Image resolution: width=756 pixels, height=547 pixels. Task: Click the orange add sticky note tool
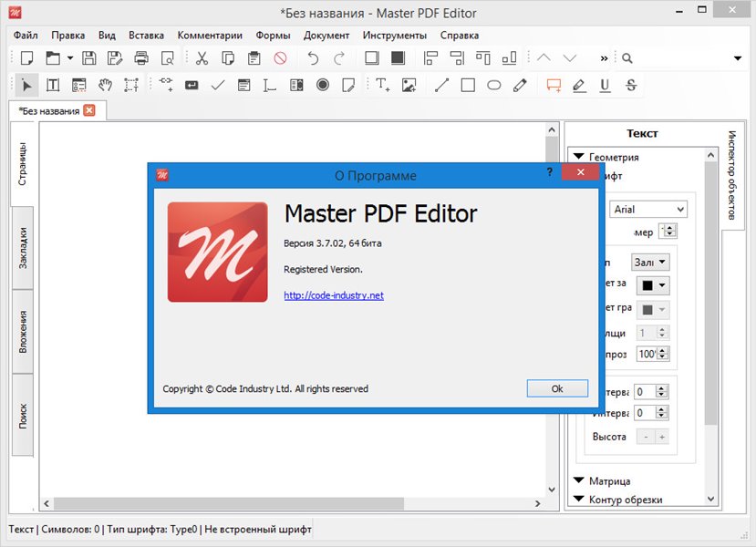click(x=554, y=86)
